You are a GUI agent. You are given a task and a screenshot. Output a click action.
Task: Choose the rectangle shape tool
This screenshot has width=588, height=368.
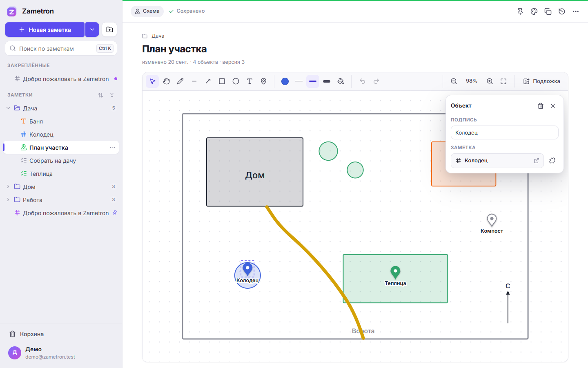point(222,81)
